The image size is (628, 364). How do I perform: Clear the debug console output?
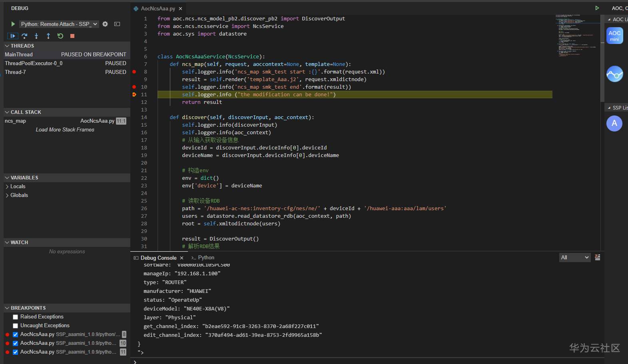(597, 257)
